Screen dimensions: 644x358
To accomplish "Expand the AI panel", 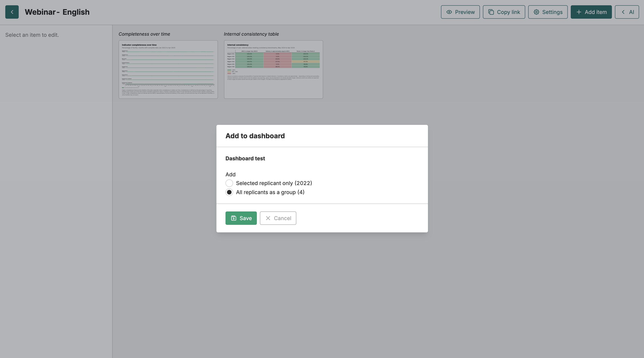I will pyautogui.click(x=627, y=12).
